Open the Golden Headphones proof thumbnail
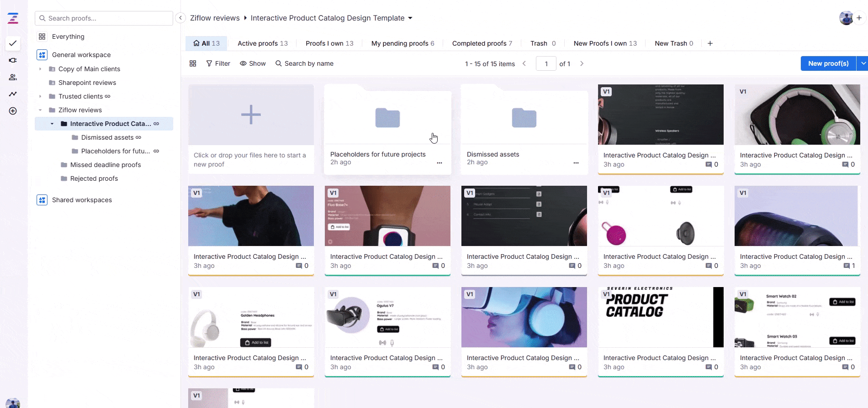The image size is (868, 408). 251,317
